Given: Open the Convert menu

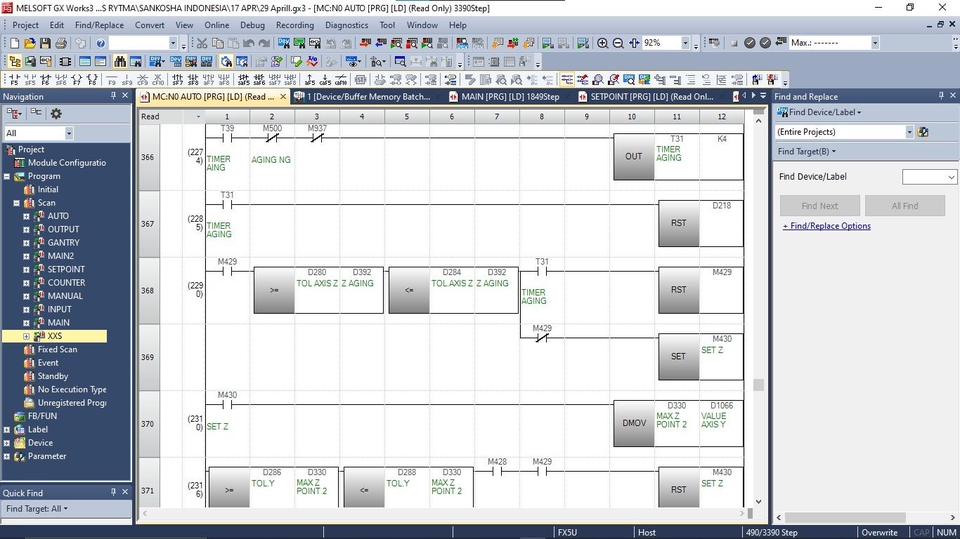Looking at the screenshot, I should 149,25.
